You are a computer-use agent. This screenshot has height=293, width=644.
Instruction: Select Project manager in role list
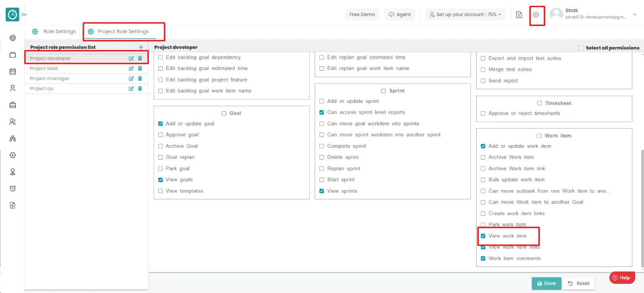pos(50,78)
